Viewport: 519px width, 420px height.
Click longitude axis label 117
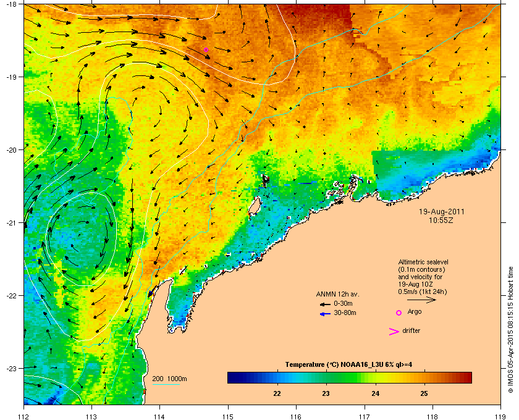[365, 417]
